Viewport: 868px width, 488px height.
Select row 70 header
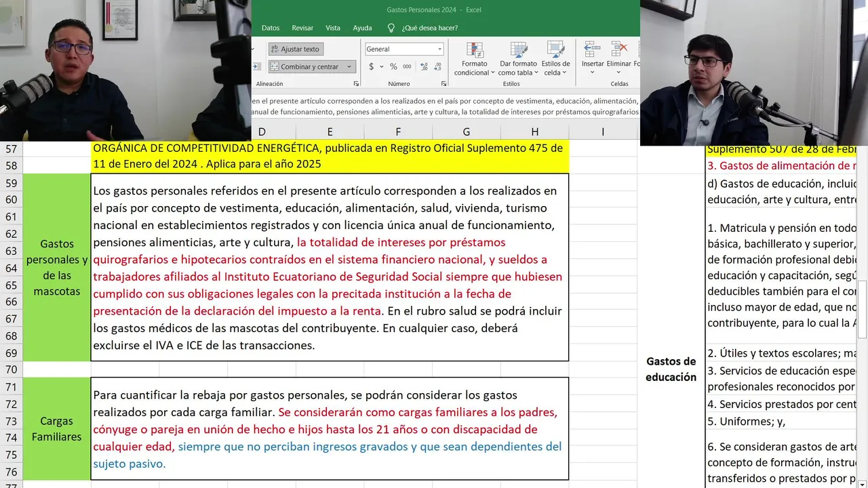click(11, 370)
